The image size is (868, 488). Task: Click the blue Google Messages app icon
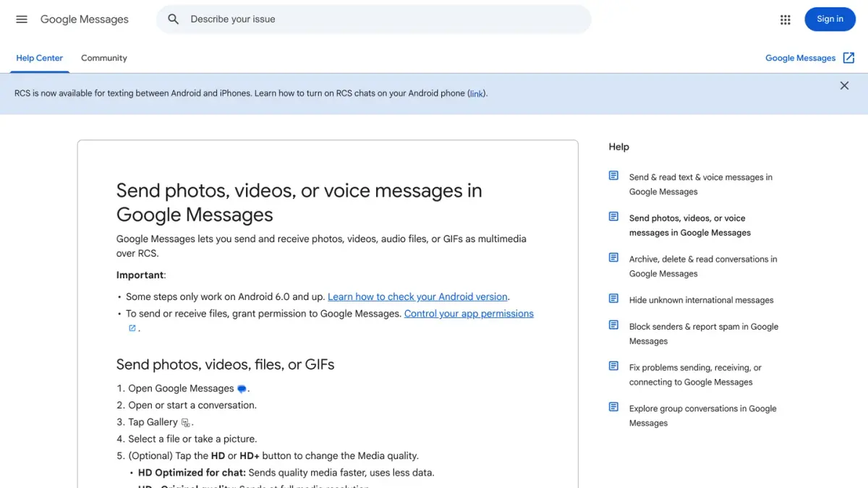(242, 389)
